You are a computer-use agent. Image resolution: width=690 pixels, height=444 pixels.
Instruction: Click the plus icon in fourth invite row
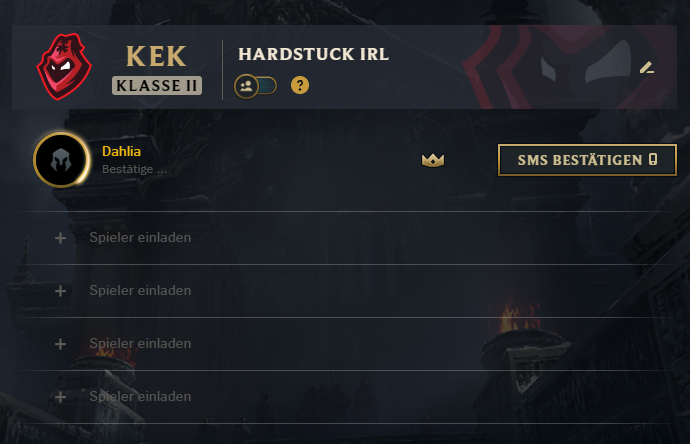coord(60,397)
